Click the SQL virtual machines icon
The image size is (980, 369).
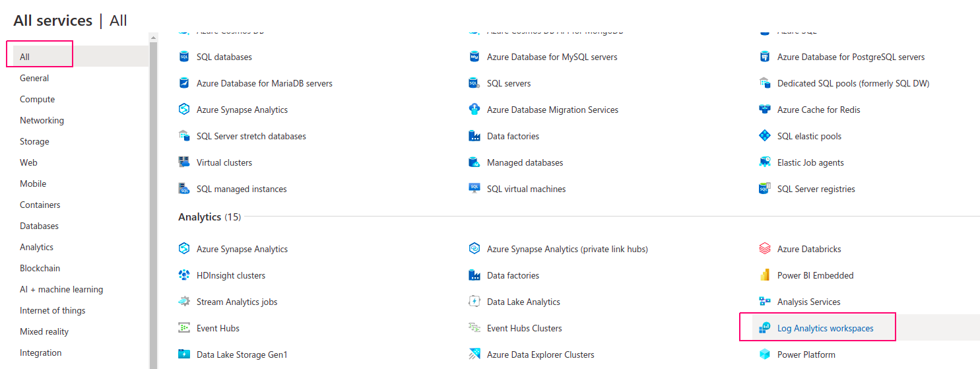[x=474, y=189]
